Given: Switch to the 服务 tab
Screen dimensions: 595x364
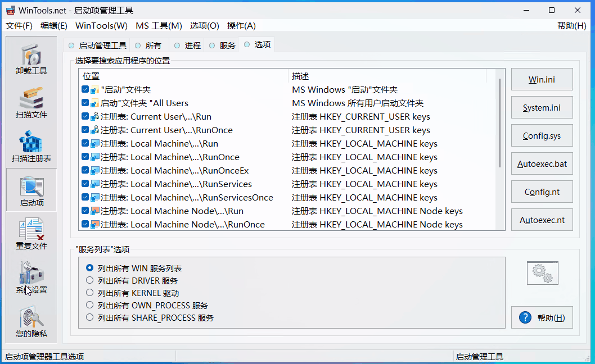Looking at the screenshot, I should click(x=222, y=46).
